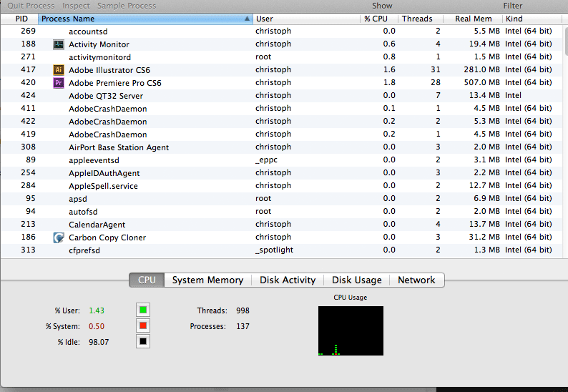Select the activitymonitord process row

pyautogui.click(x=281, y=57)
